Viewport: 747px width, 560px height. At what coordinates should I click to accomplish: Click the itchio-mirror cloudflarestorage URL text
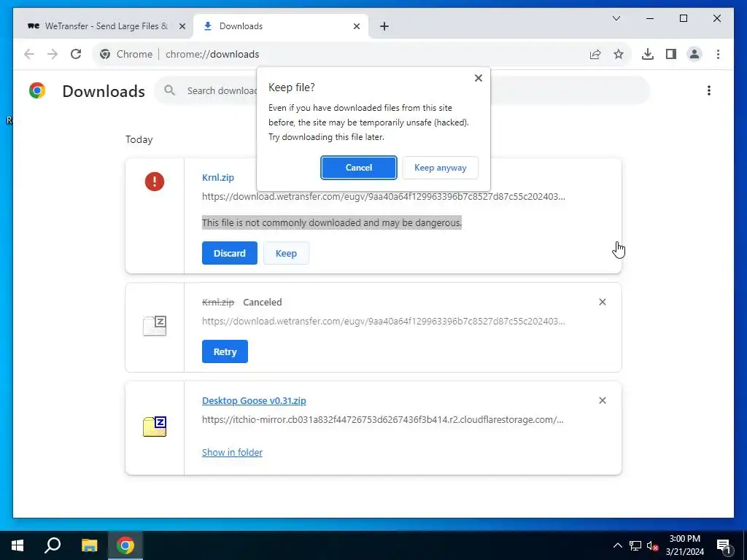coord(382,420)
